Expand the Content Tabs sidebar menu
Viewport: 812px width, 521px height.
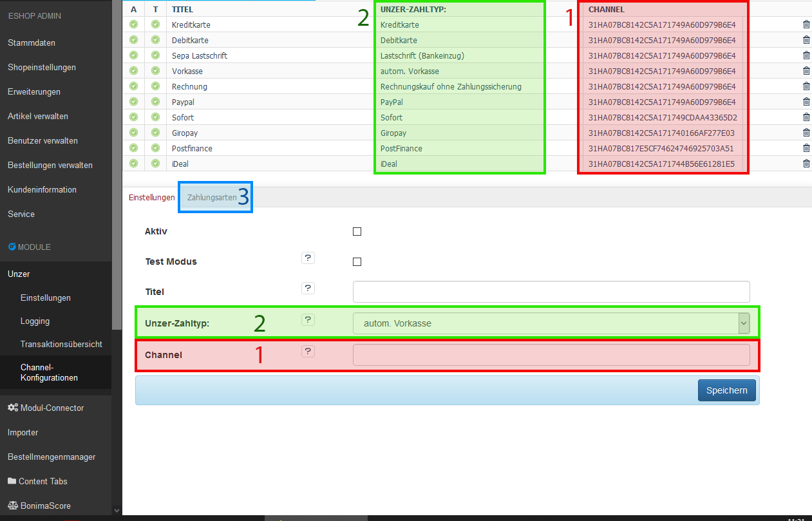pos(42,481)
